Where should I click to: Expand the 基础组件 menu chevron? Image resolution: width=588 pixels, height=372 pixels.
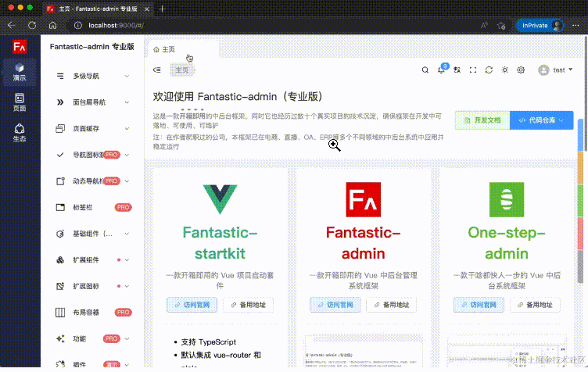(x=127, y=234)
